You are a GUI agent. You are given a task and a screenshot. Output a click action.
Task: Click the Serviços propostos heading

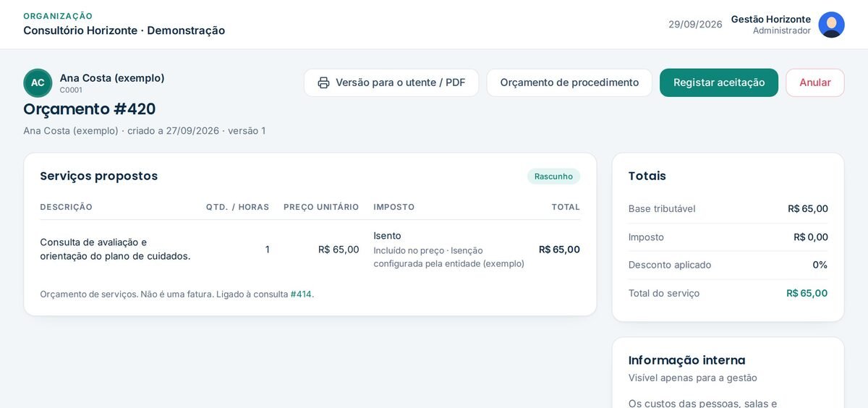(99, 176)
